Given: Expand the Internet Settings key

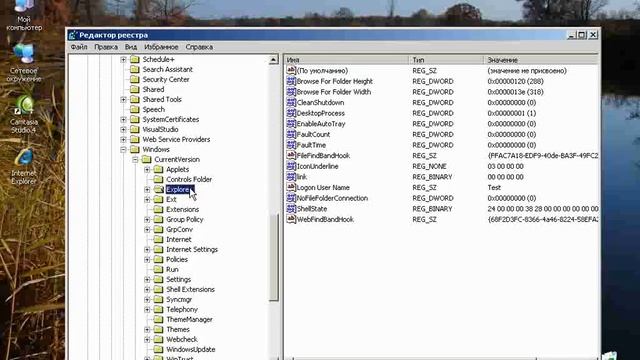Looking at the screenshot, I should coord(147,249).
